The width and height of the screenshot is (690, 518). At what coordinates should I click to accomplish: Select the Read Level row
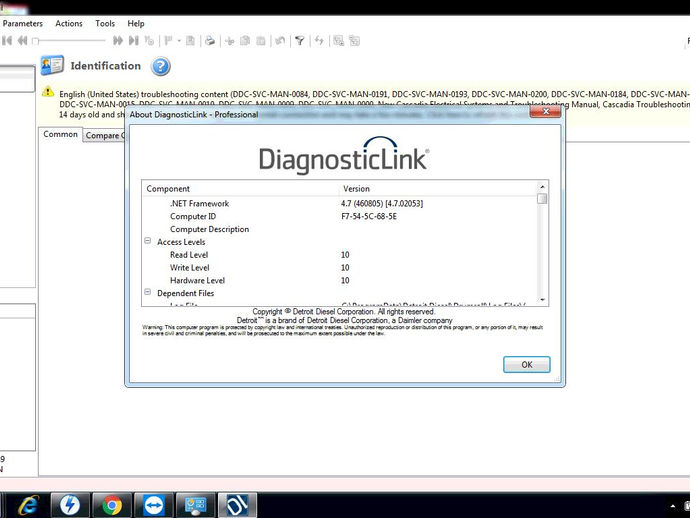click(x=340, y=254)
